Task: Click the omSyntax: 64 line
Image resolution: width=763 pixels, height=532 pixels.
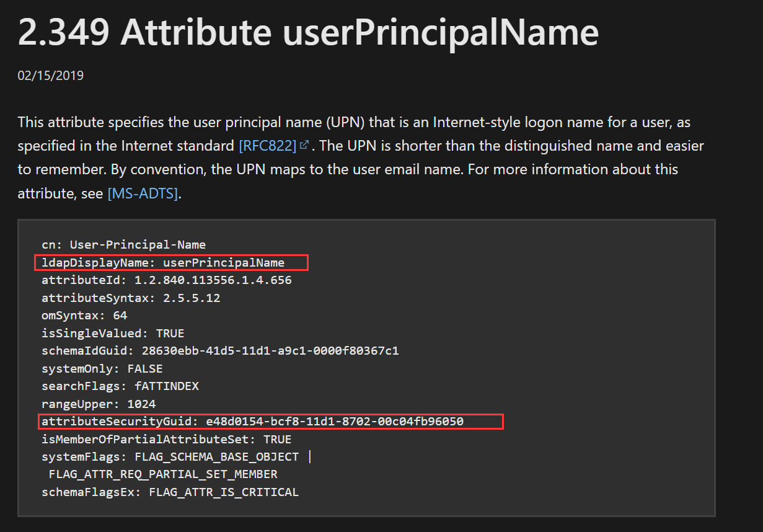Action: point(84,316)
